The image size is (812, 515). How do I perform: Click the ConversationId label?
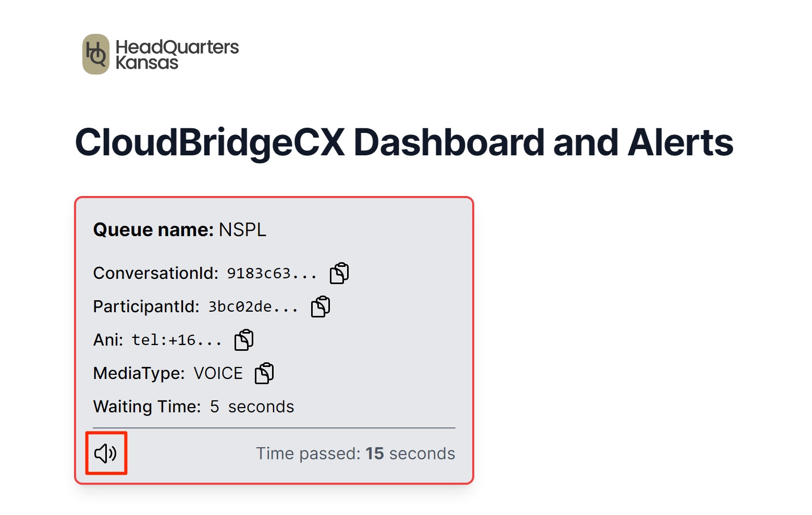pos(155,273)
